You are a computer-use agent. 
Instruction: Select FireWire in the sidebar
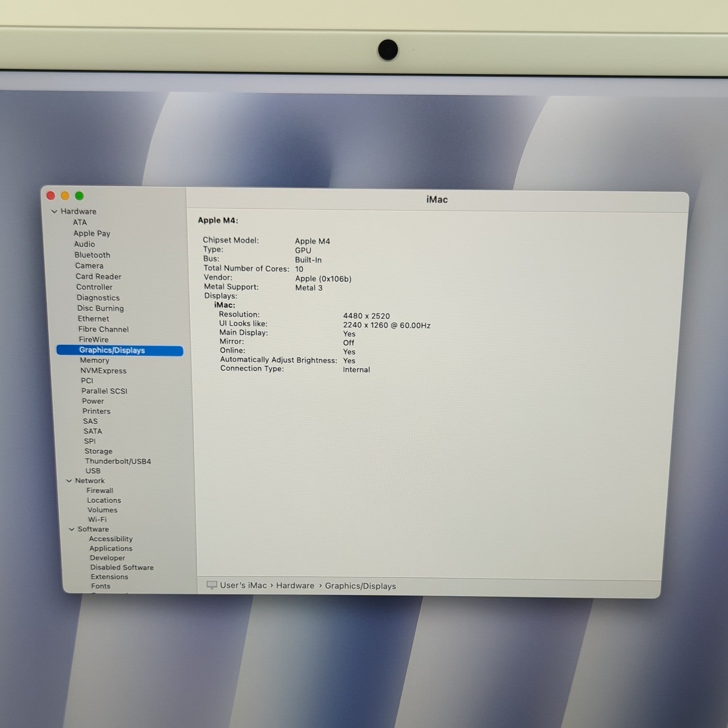(94, 340)
